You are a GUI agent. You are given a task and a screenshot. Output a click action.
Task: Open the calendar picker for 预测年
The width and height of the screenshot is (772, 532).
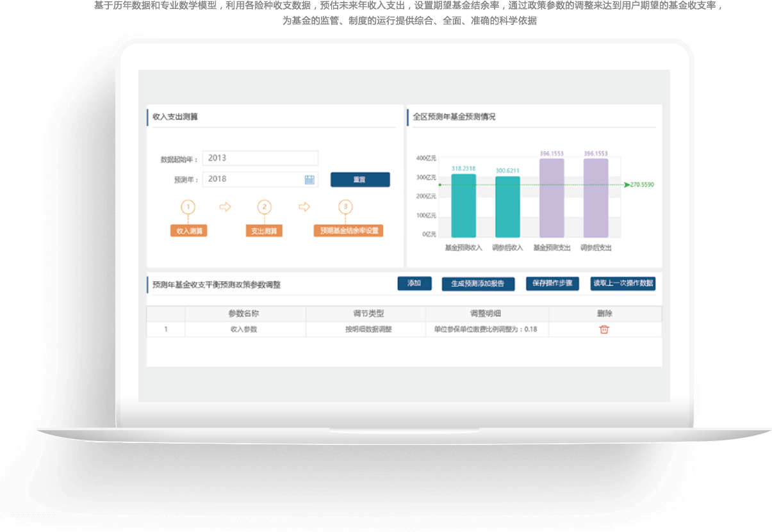pyautogui.click(x=309, y=179)
